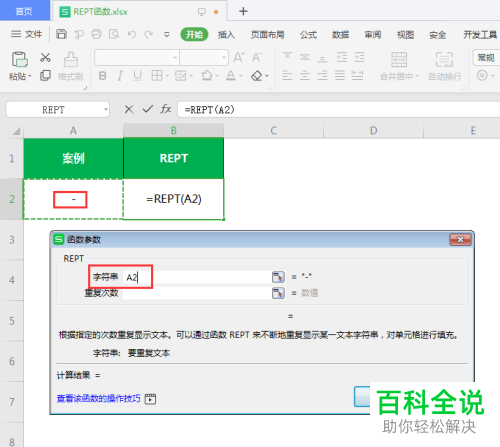Viewport: 500px width, 447px height.
Task: Increase font size with larger A icon
Action: click(239, 58)
